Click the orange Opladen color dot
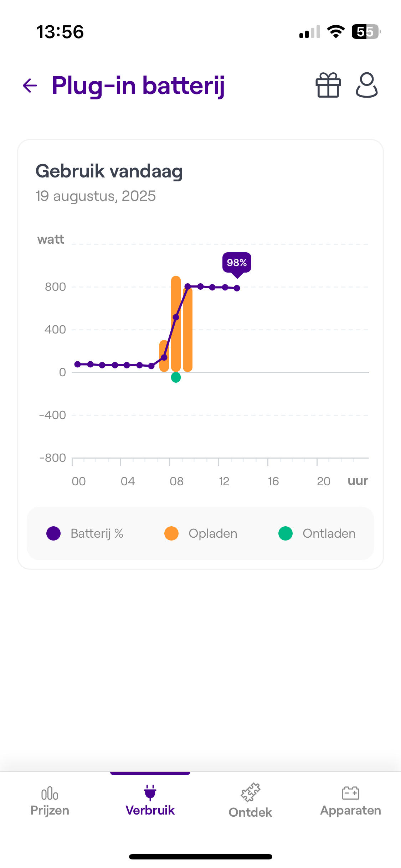This screenshot has width=401, height=868. [171, 533]
